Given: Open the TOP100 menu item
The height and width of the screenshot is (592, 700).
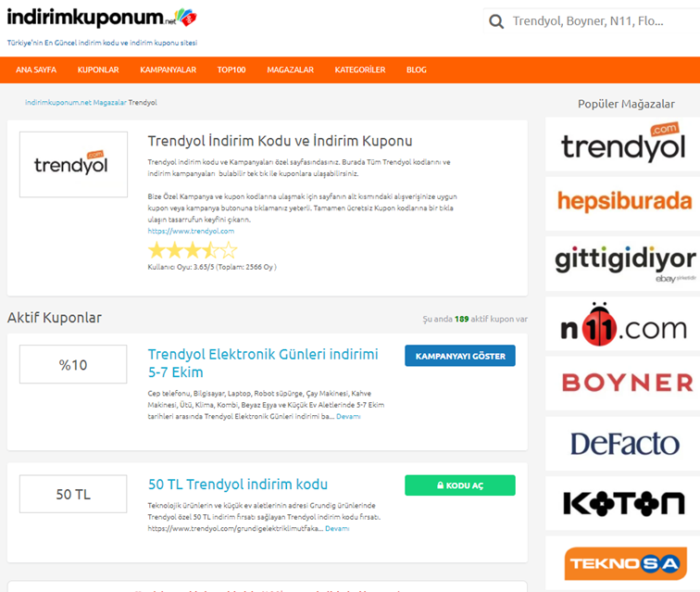Looking at the screenshot, I should tap(231, 70).
